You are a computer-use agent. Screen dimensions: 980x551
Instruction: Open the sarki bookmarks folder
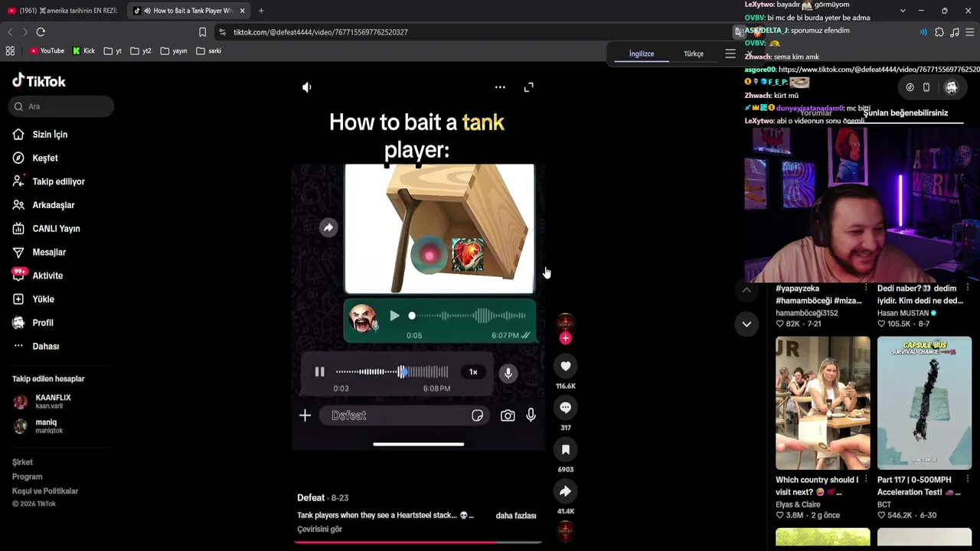pyautogui.click(x=209, y=51)
